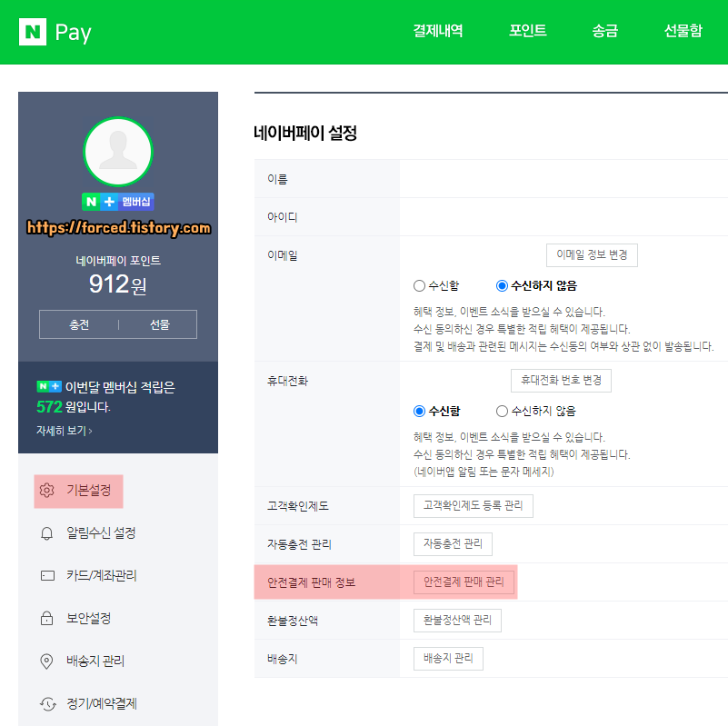The width and height of the screenshot is (728, 726).
Task: Click 자동충전 관리 button
Action: [x=453, y=544]
